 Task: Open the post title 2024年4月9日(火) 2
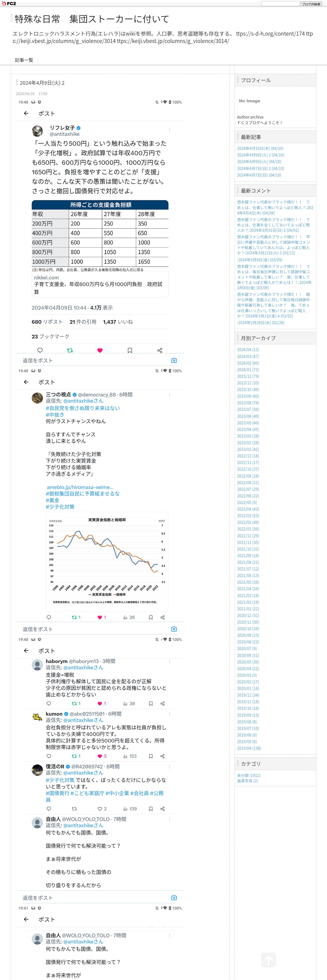tap(42, 83)
